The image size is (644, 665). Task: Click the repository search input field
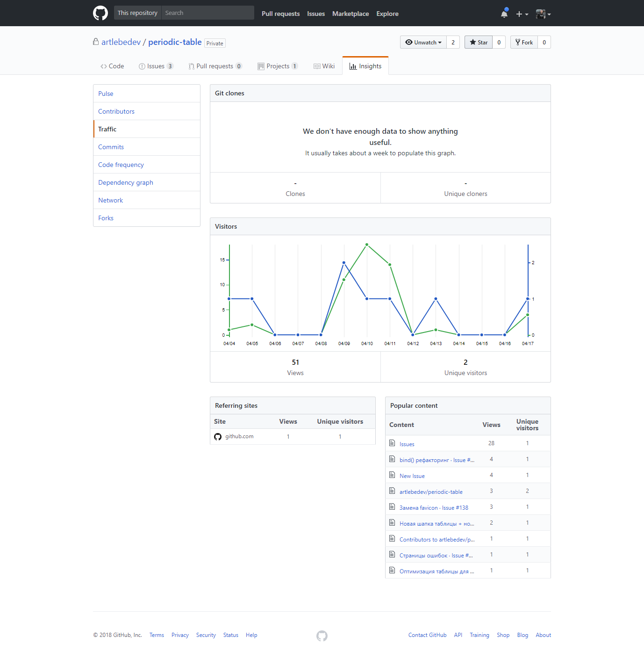coord(208,13)
